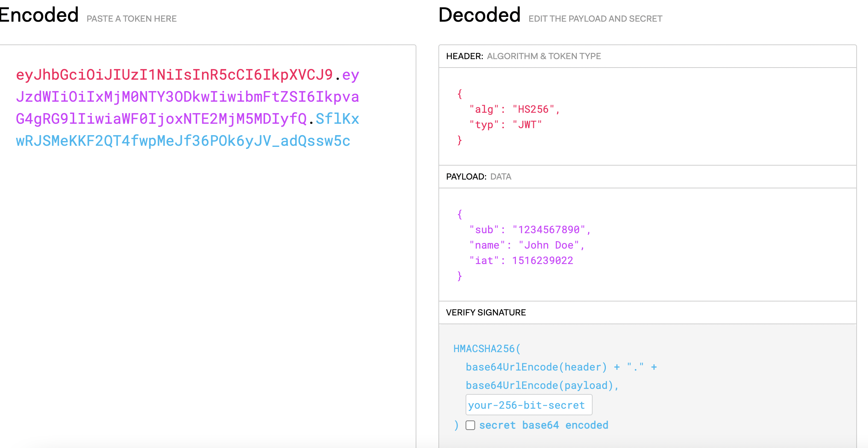This screenshot has width=868, height=448.
Task: Click the "iat": 1516239022 payload line
Action: pos(521,261)
